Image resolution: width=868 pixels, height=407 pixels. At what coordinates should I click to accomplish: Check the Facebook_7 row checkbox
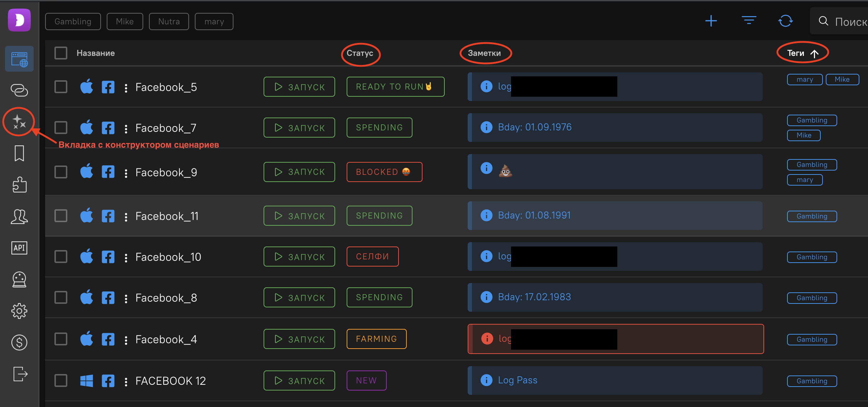point(61,128)
